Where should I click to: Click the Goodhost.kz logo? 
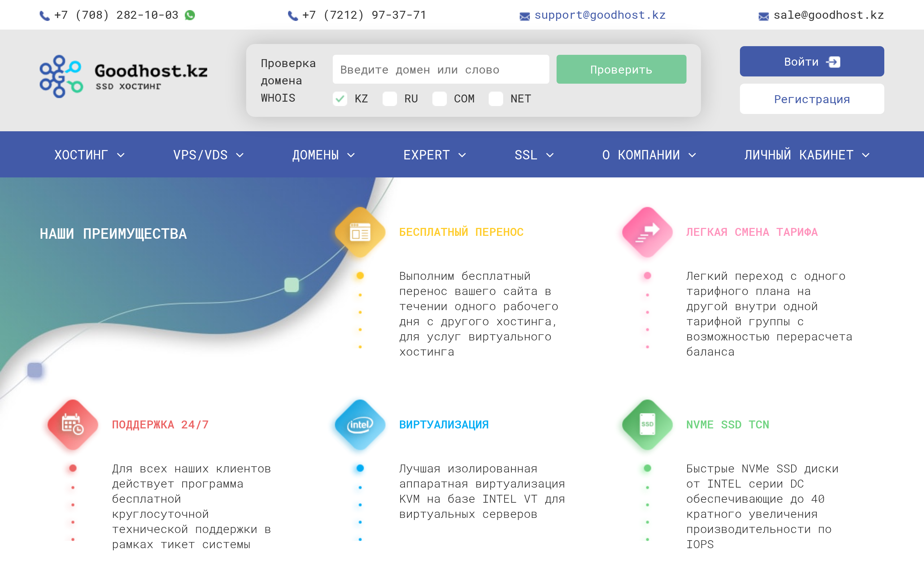(123, 76)
